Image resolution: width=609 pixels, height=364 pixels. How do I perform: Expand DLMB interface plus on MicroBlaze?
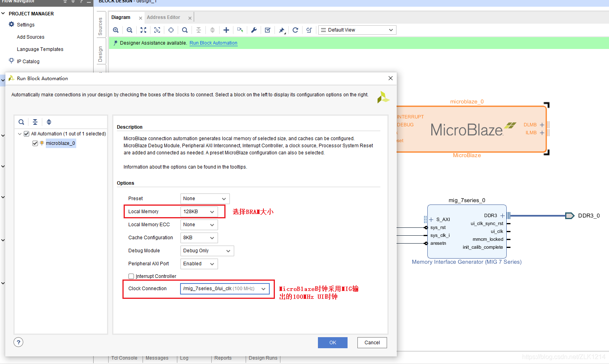coord(542,125)
